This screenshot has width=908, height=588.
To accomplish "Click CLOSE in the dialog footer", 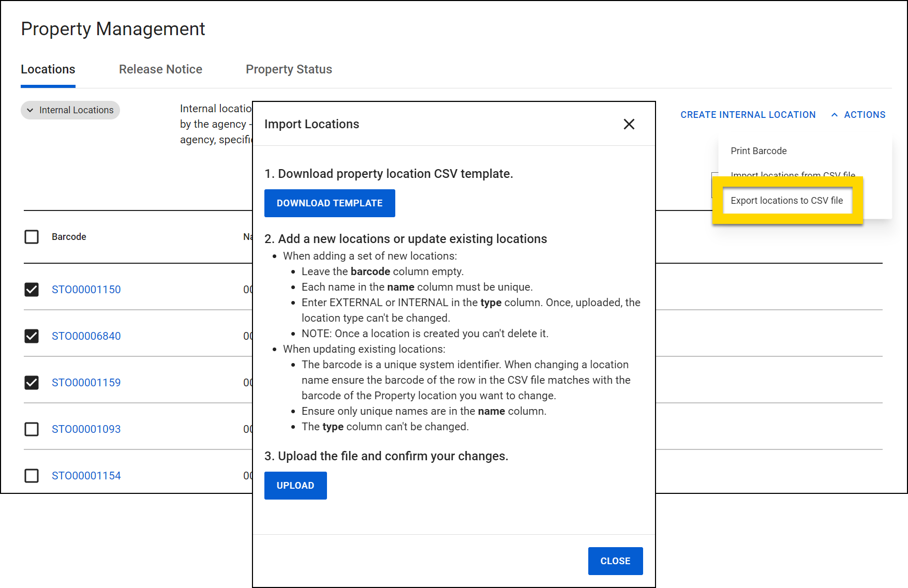I will (615, 561).
